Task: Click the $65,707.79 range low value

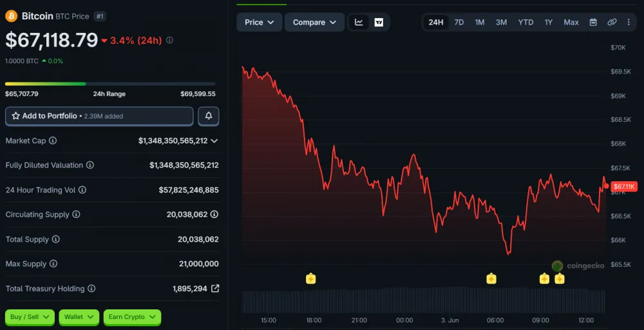Action: coord(22,93)
